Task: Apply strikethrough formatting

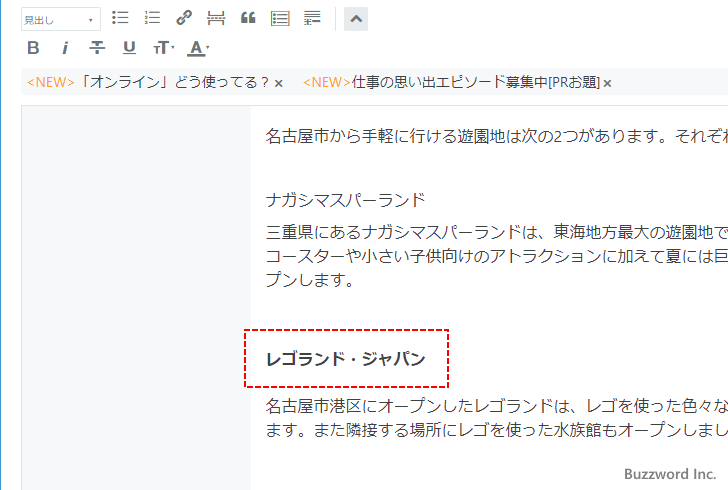Action: pyautogui.click(x=97, y=48)
